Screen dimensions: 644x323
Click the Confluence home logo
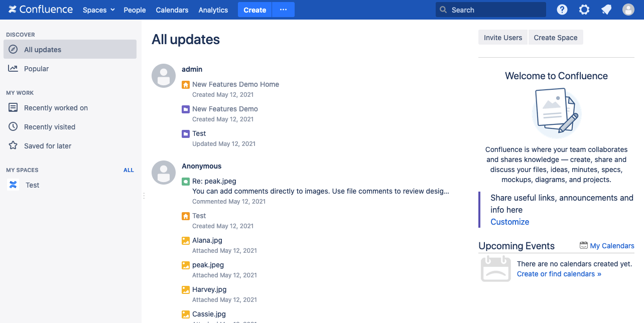pyautogui.click(x=40, y=9)
